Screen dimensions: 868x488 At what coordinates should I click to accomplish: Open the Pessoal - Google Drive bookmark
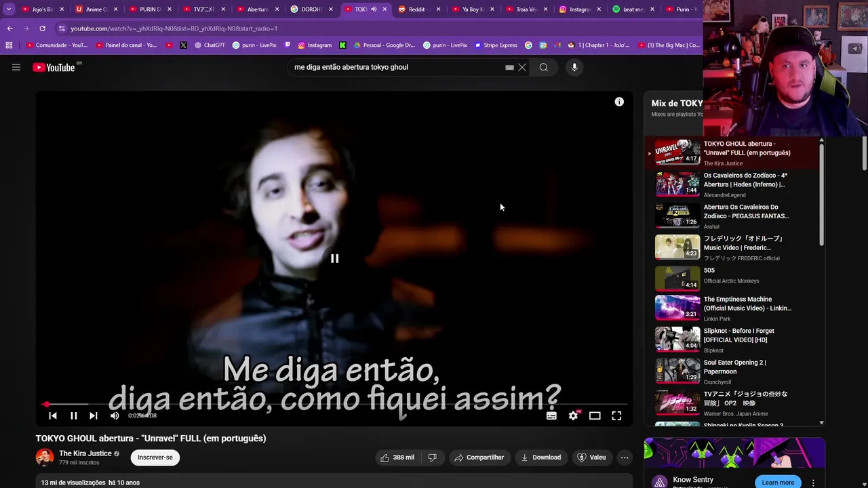384,45
